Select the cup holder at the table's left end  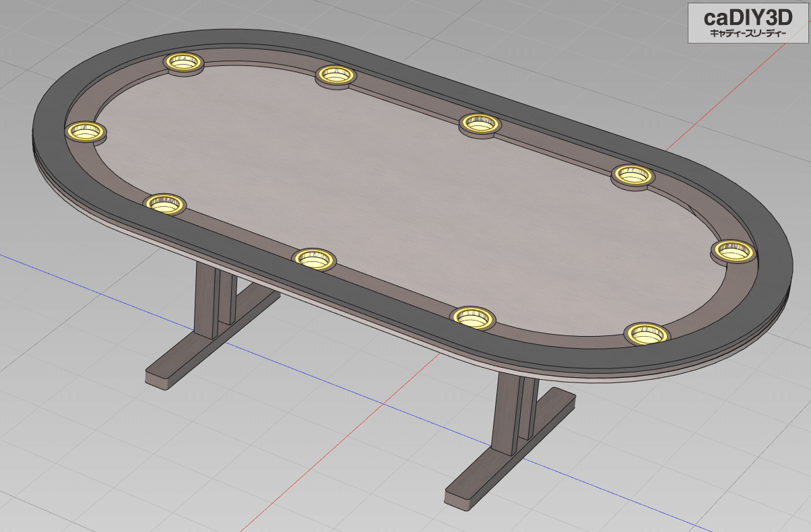[86, 131]
